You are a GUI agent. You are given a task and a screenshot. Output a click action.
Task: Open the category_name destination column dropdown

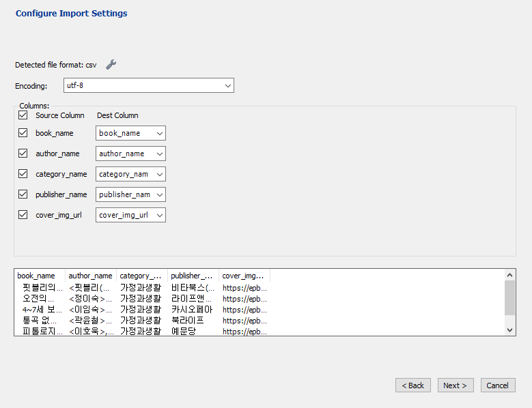pos(131,174)
